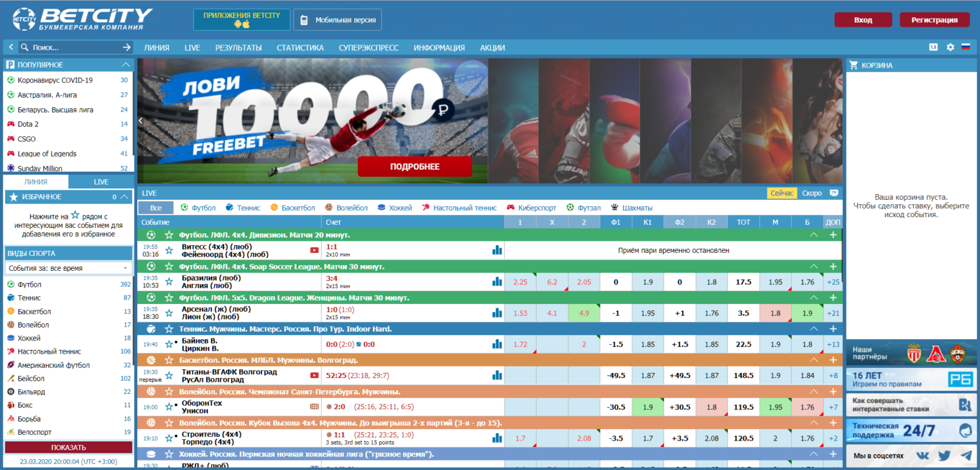The width and height of the screenshot is (980, 470).
Task: Click hockey puck icon in Хоккей filter
Action: coord(382,208)
